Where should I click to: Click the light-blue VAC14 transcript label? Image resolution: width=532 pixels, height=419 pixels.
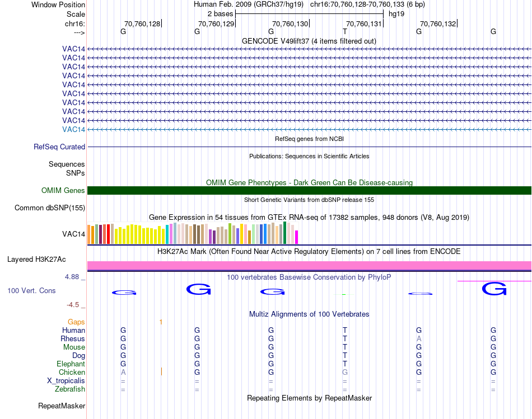point(73,129)
